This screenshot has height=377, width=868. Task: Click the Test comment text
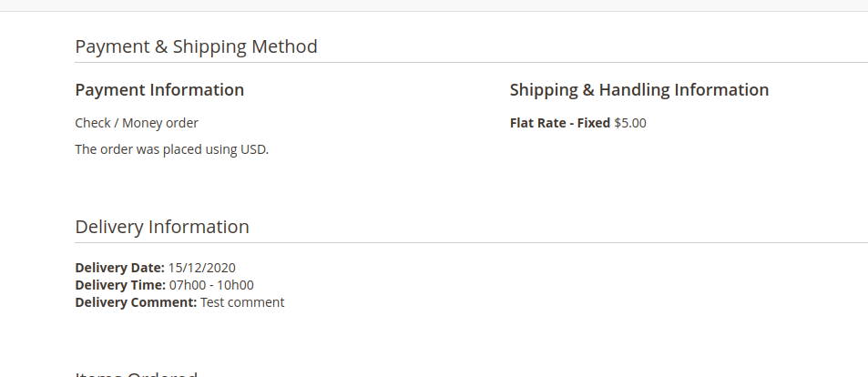pyautogui.click(x=242, y=302)
